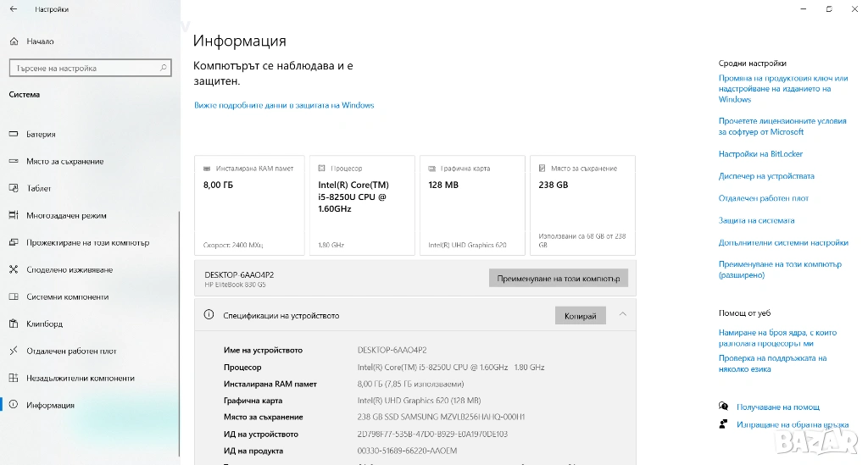Click the back arrow icon in Settings
The height and width of the screenshot is (465, 868).
(13, 9)
